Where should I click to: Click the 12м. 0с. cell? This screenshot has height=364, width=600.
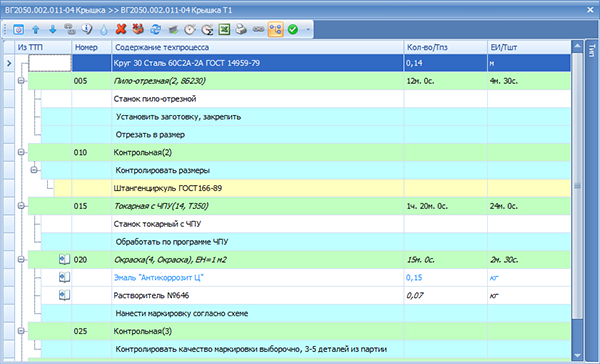click(445, 81)
